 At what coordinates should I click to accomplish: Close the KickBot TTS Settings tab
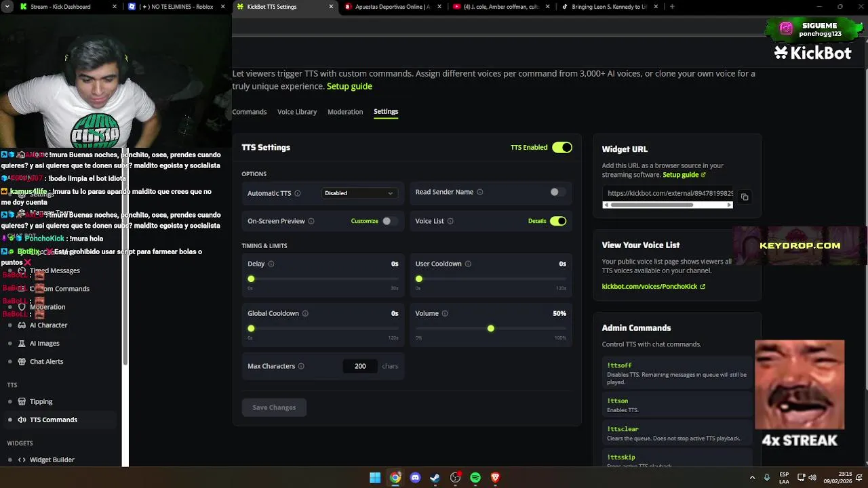331,7
